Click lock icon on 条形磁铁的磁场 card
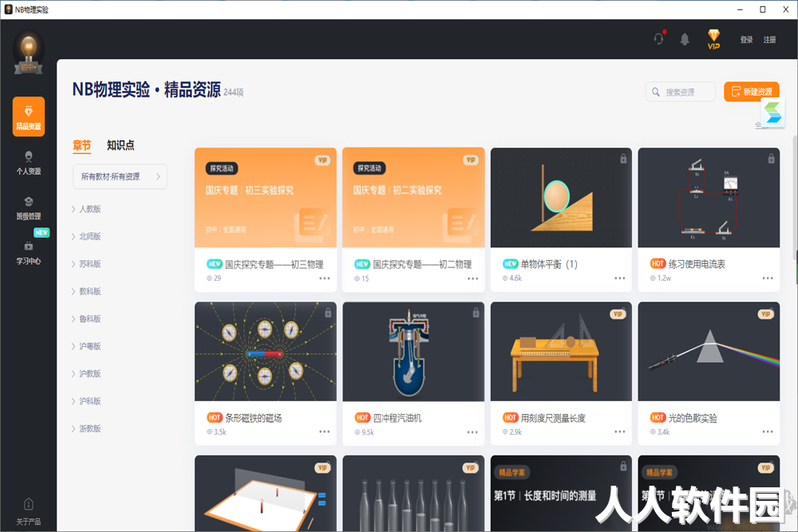Image resolution: width=798 pixels, height=532 pixels. [328, 313]
